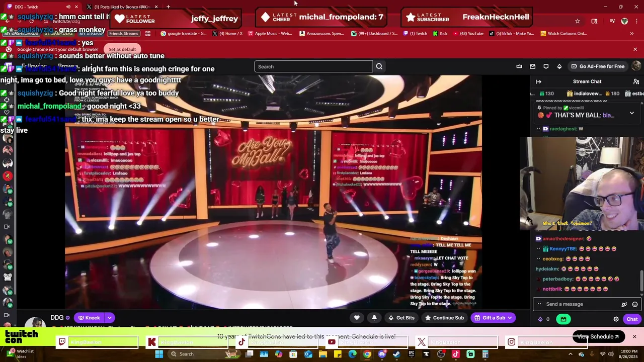Mute the DDG Twitch tab audio icon
Screen dimensions: 644x362
click(x=68, y=7)
